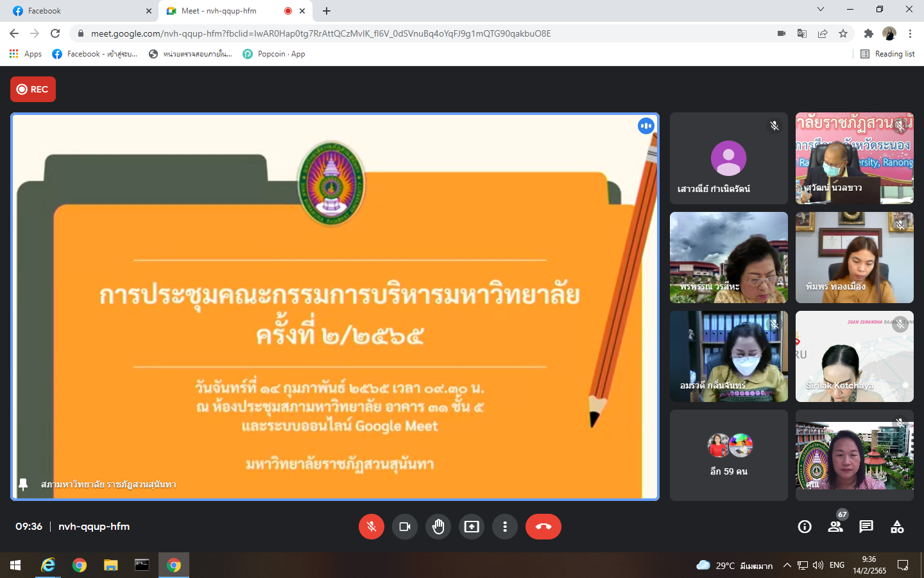924x578 pixels.
Task: Open the meeting details info icon
Action: (805, 527)
